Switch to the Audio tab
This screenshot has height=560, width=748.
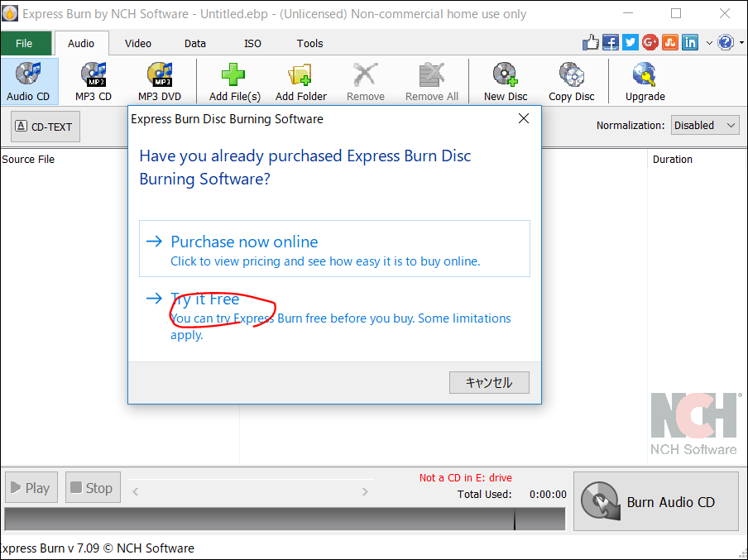click(x=81, y=43)
